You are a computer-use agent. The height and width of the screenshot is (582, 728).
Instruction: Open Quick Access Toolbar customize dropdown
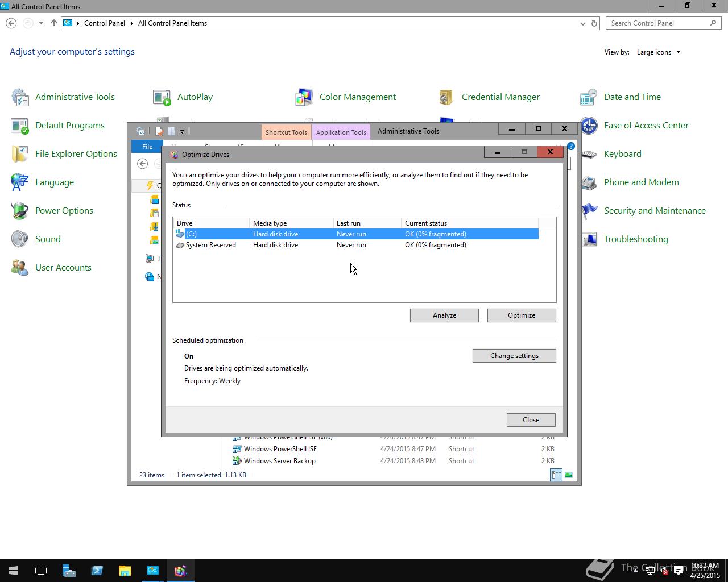click(x=182, y=131)
